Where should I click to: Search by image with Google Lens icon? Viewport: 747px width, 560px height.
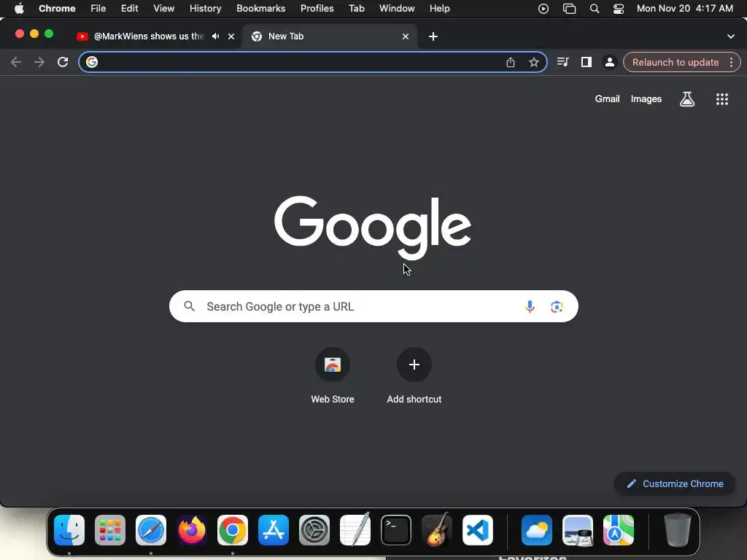tap(557, 306)
